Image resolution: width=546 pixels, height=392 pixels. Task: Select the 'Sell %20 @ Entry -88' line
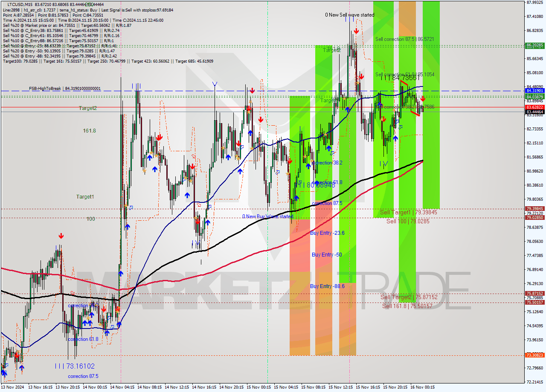(60, 56)
